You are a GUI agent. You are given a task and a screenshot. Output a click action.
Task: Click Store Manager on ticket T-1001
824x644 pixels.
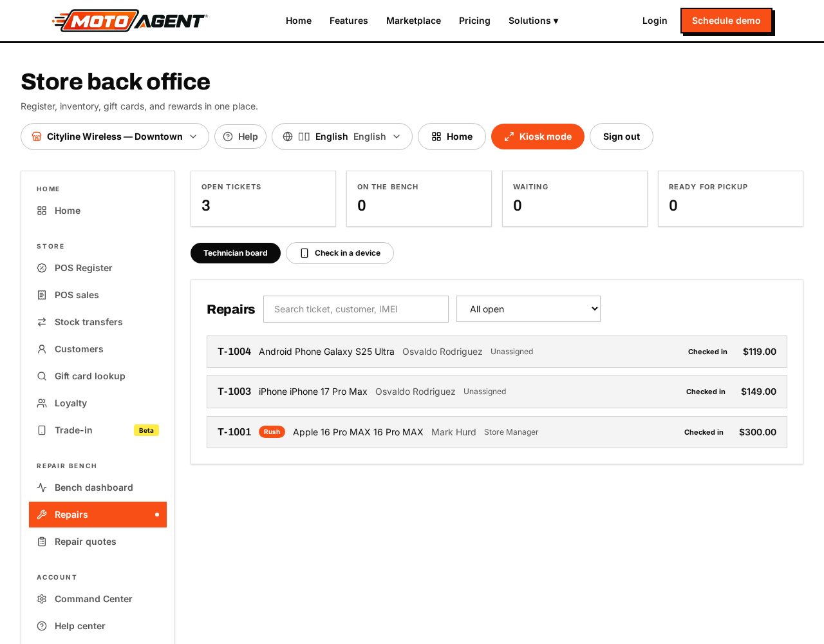tap(511, 432)
